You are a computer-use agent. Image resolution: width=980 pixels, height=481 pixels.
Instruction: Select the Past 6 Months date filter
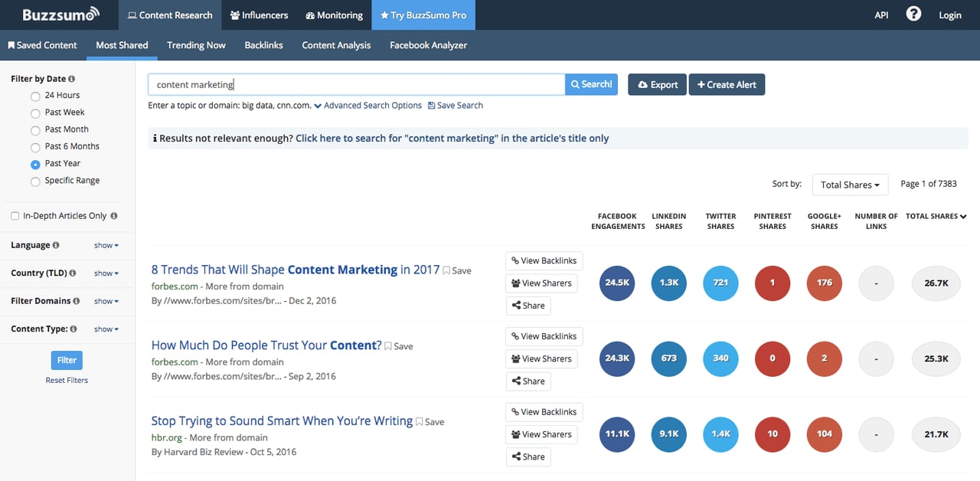[35, 147]
